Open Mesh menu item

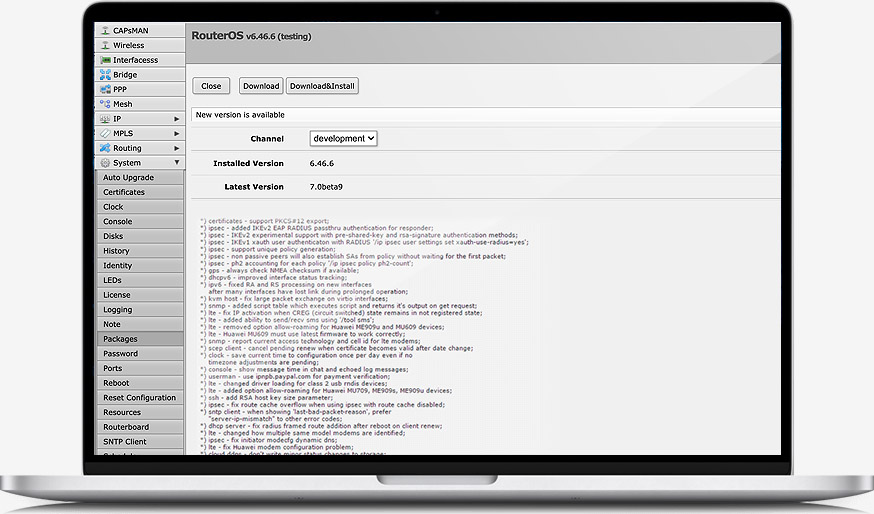[140, 104]
